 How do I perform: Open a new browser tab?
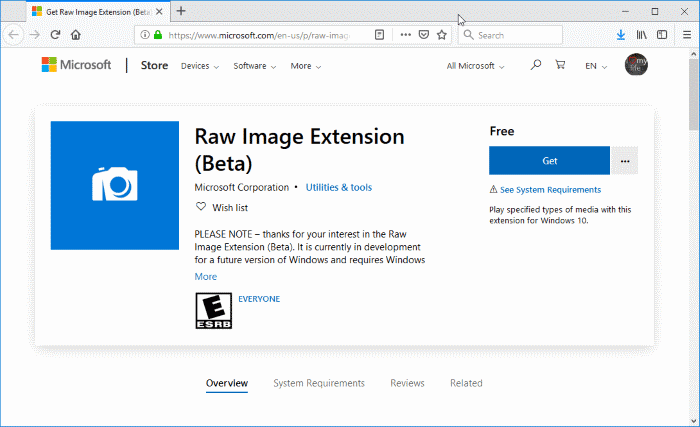(181, 11)
